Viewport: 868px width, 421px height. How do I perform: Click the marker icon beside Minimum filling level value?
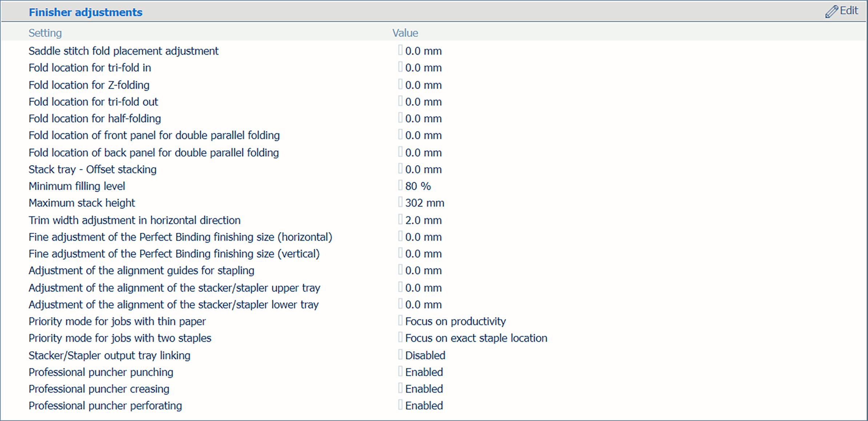400,185
